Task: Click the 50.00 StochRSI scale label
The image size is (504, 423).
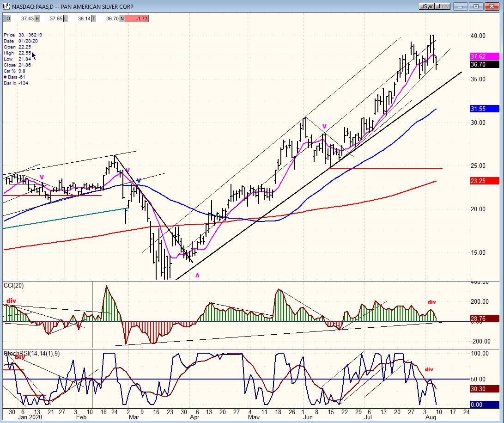Action: [478, 380]
